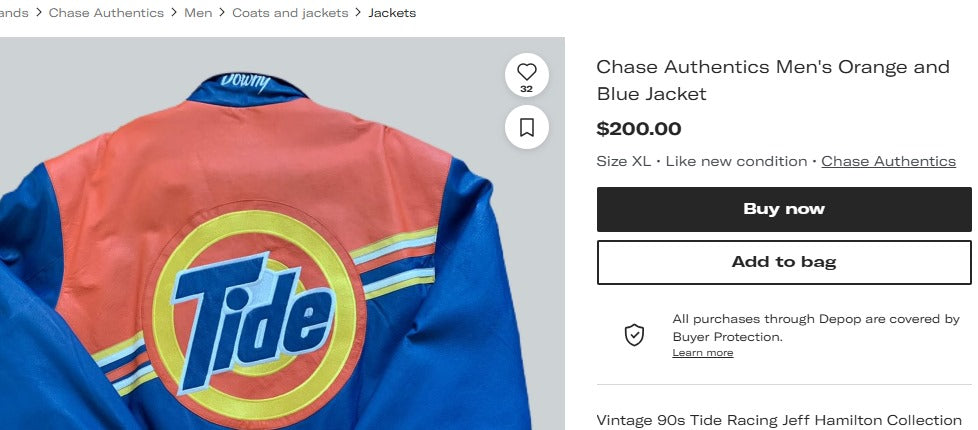
Task: Click the $200.00 price
Action: pos(639,128)
